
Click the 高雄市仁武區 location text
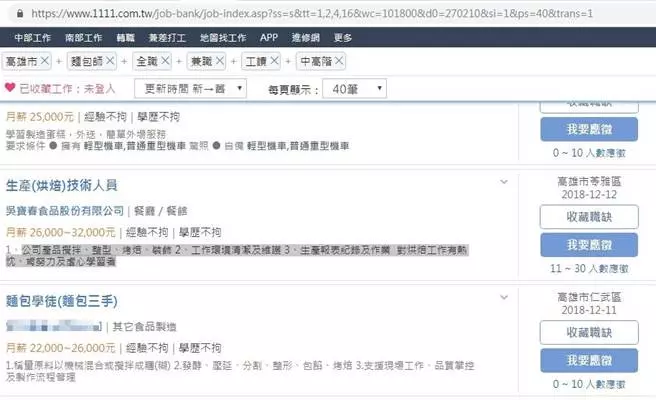pos(589,297)
